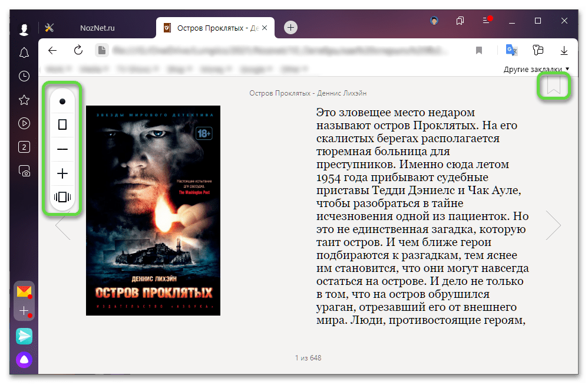The width and height of the screenshot is (588, 384).
Task: Open browsing history clock in sidebar
Action: 24,76
